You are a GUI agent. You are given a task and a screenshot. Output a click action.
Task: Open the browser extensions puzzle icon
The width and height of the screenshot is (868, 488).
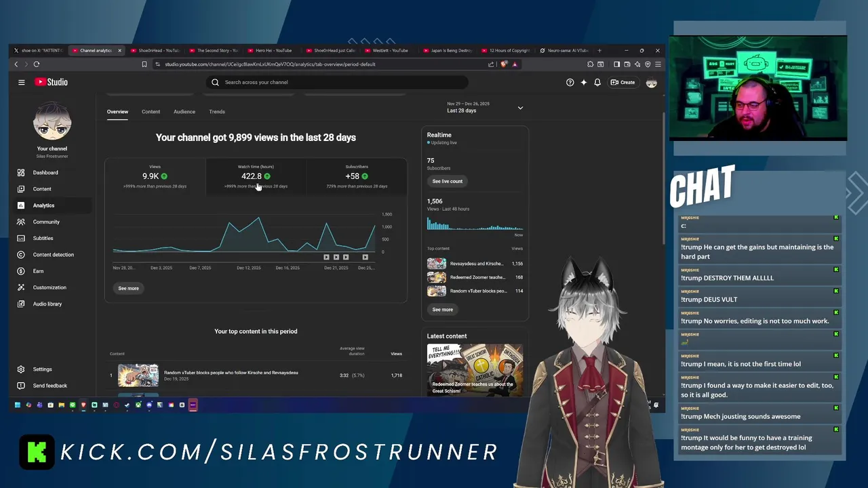(x=590, y=64)
